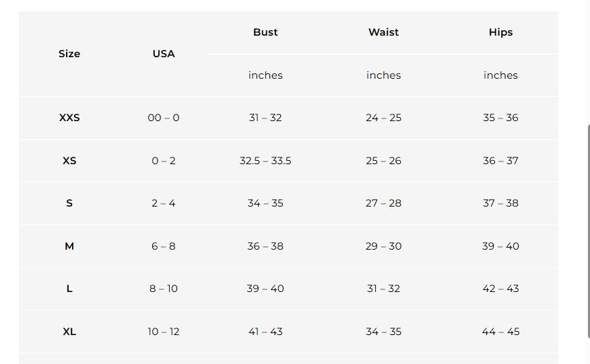Click the USA column header
Image resolution: width=590 pixels, height=364 pixels.
[x=164, y=54]
